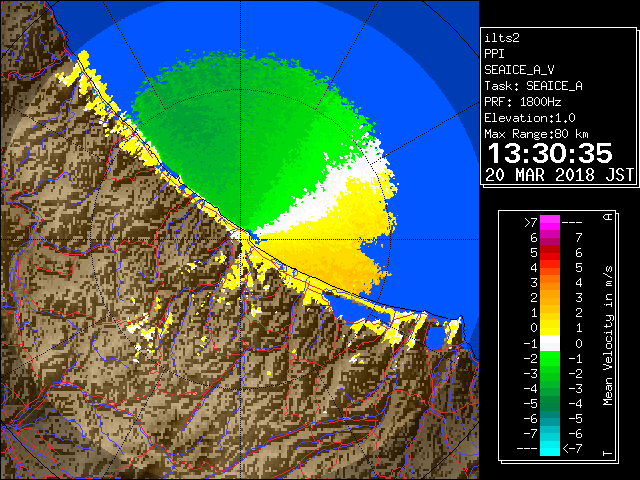Click the radar site name ilts2
This screenshot has width=640, height=480.
pos(502,38)
